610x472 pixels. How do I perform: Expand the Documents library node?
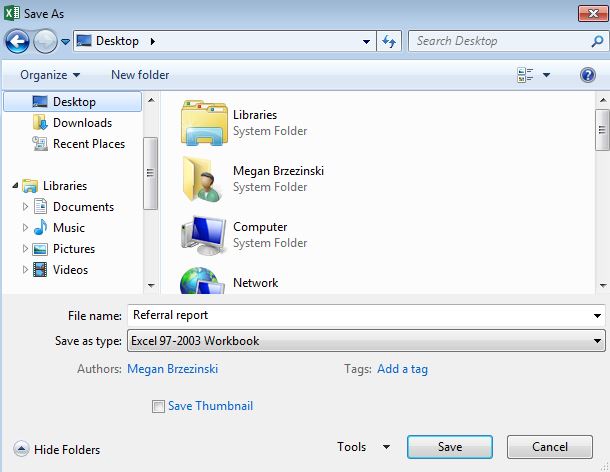[x=25, y=207]
